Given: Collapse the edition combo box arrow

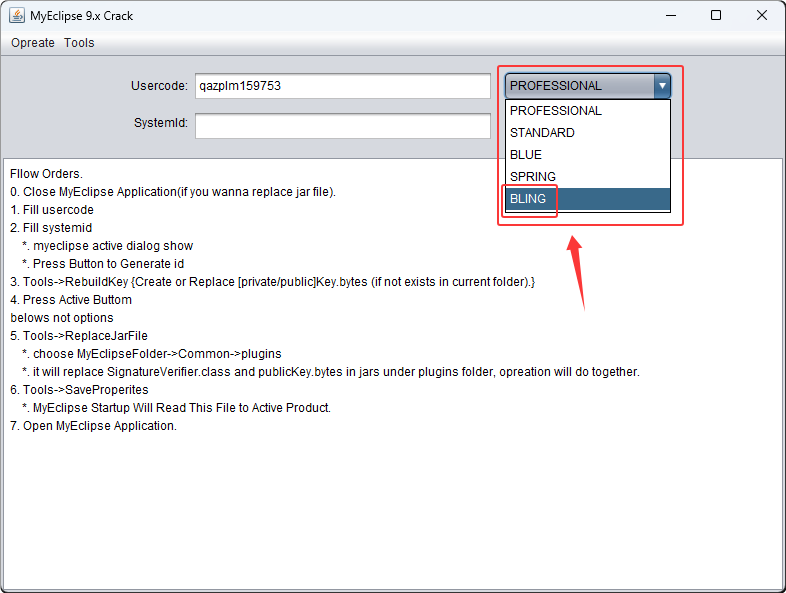Looking at the screenshot, I should tap(662, 86).
